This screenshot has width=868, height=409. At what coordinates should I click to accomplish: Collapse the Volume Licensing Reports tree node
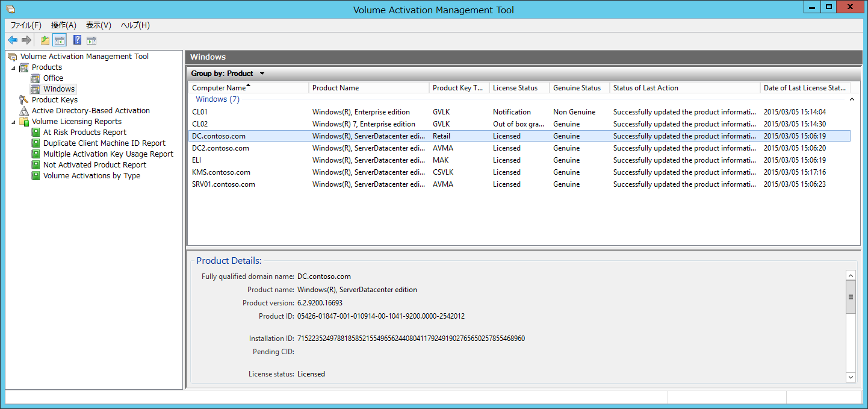click(13, 122)
